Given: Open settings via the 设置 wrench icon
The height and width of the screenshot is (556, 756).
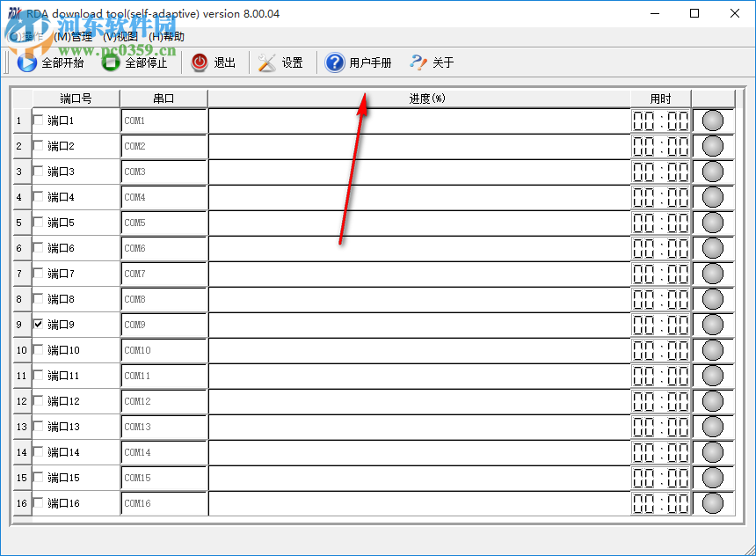Looking at the screenshot, I should coord(265,62).
